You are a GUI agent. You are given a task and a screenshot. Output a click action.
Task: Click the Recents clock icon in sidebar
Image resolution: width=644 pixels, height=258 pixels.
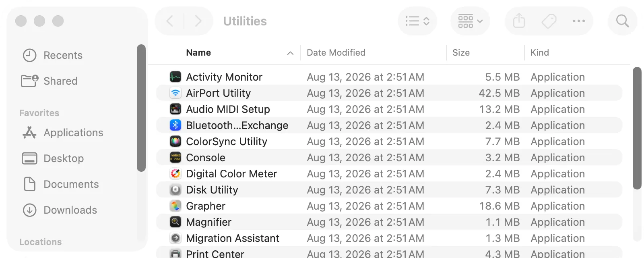click(29, 55)
